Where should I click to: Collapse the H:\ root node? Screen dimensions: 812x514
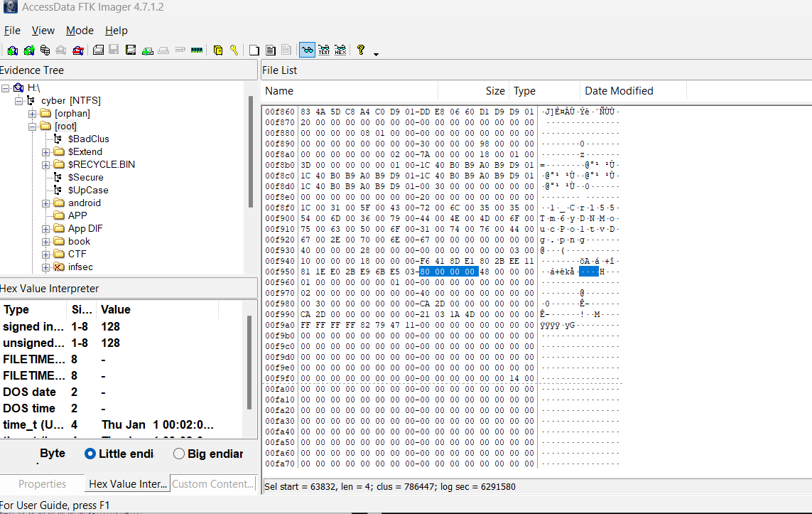point(5,88)
